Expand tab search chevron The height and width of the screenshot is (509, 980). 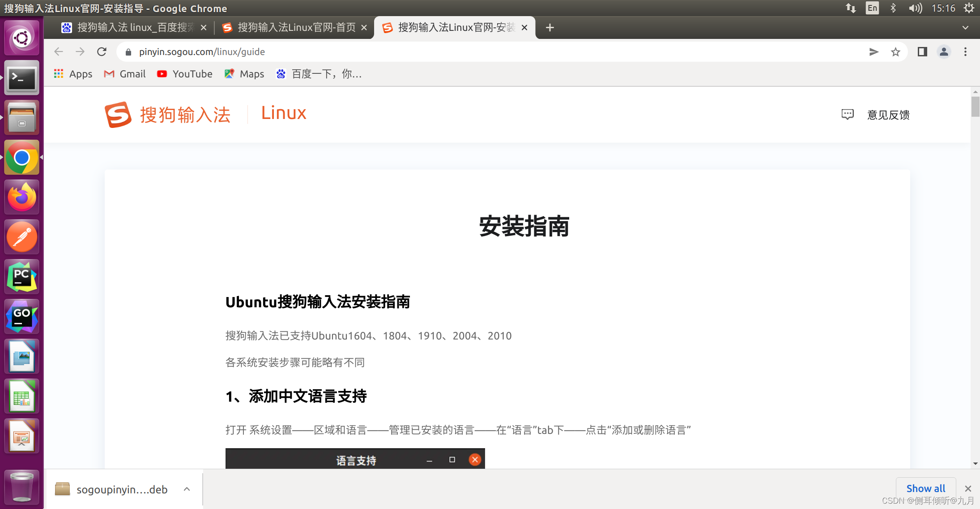(965, 28)
